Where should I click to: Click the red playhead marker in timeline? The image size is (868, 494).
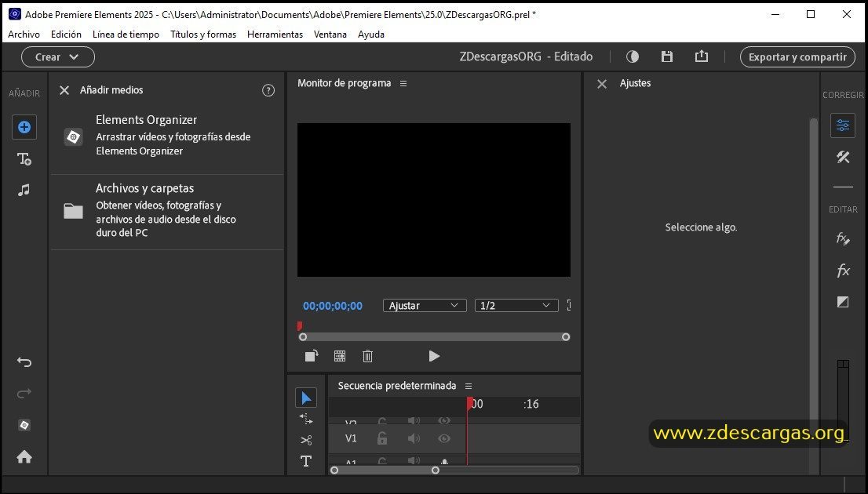tap(470, 403)
